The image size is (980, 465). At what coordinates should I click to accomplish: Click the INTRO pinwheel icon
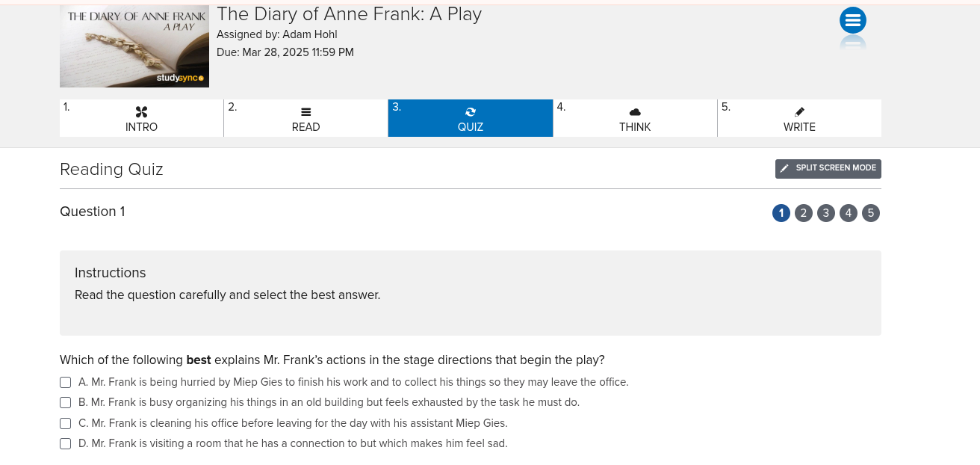click(x=141, y=112)
